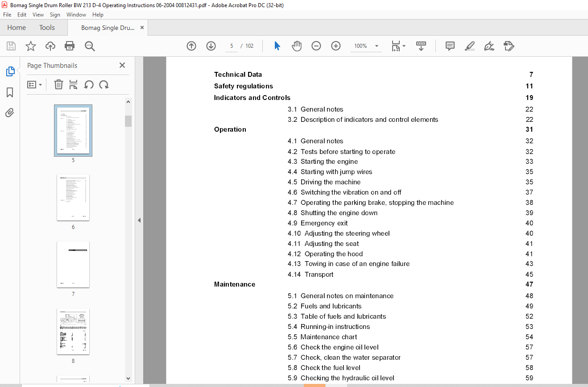Select the Bomag Single Dru... document tab
The height and width of the screenshot is (387, 588).
click(108, 28)
